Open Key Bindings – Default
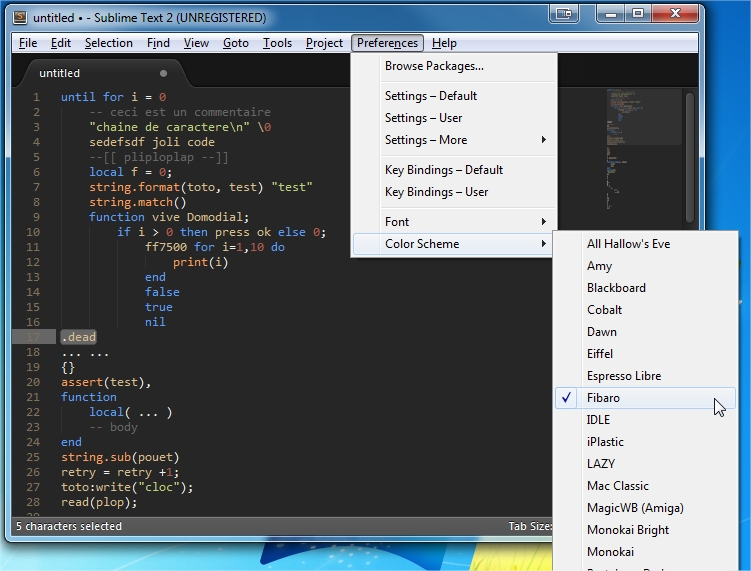 point(454,170)
